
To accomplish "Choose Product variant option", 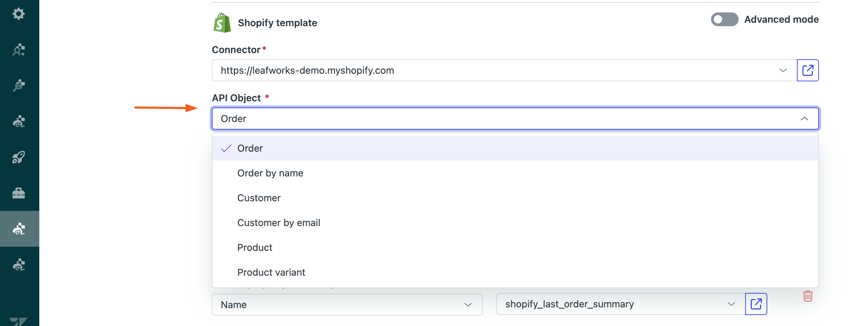I will (x=515, y=272).
